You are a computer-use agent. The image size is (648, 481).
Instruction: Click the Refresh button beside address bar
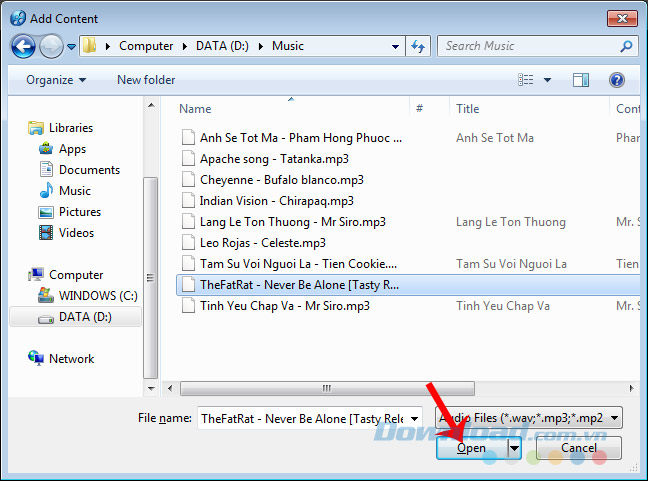tap(418, 46)
